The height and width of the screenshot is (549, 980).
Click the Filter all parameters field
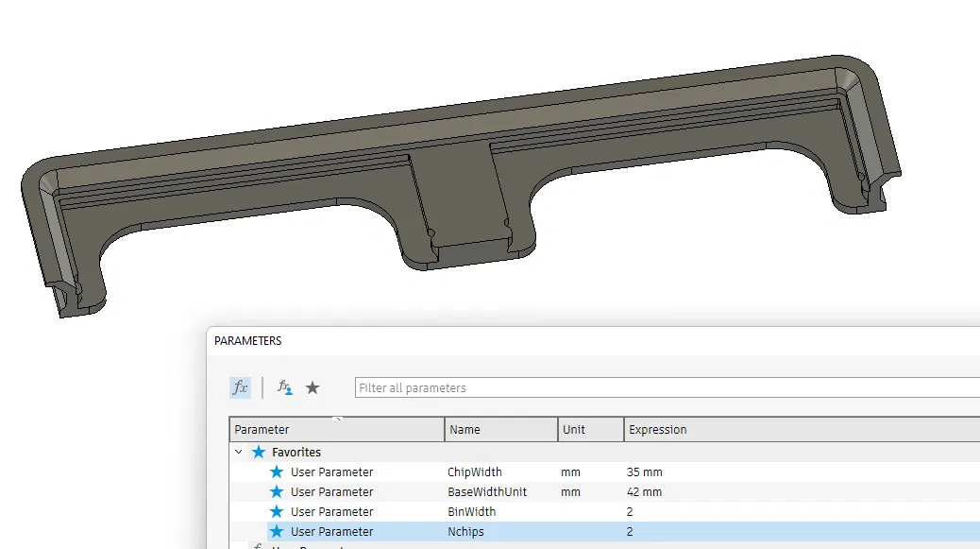pos(667,387)
